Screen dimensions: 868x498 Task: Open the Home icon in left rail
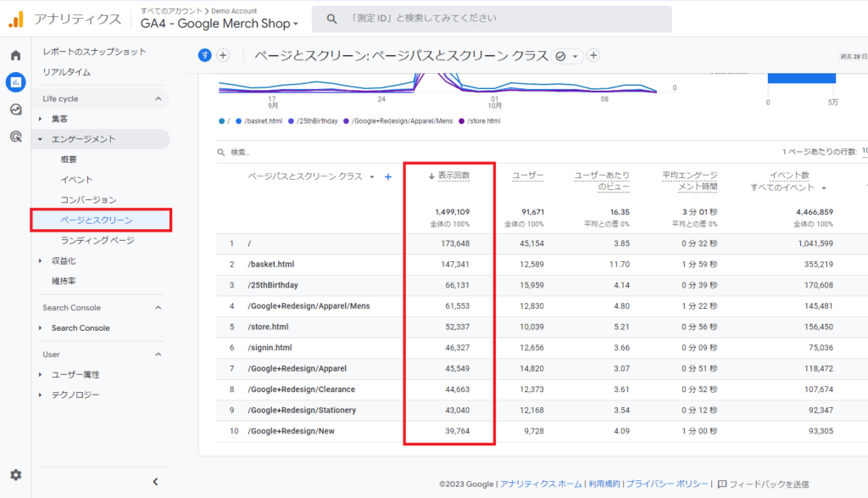coord(15,55)
